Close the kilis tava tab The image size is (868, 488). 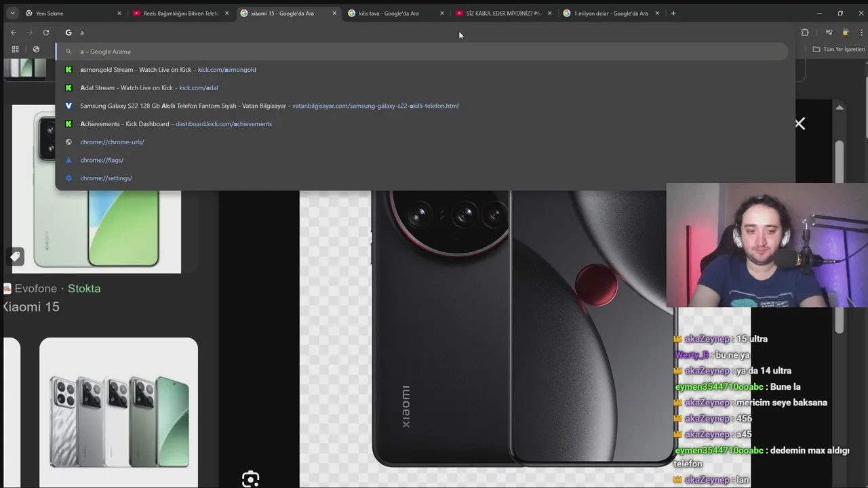[x=442, y=13]
